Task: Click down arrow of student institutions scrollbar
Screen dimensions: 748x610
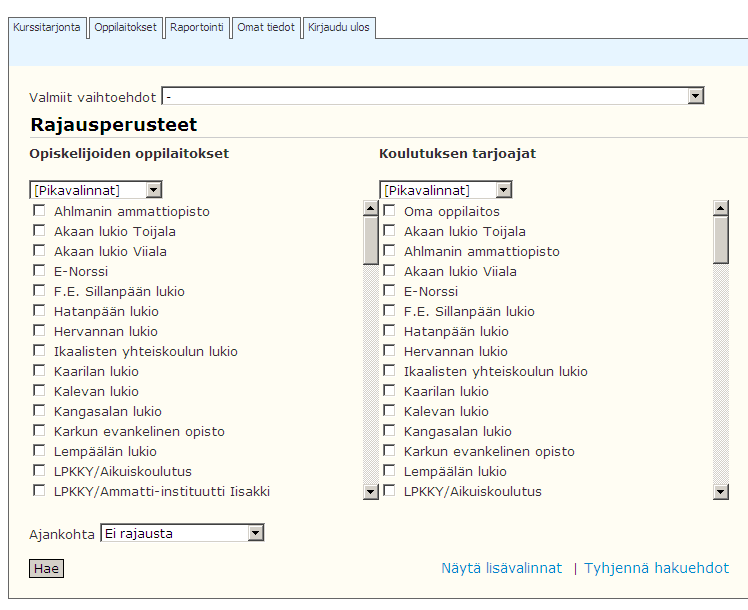Action: [371, 492]
